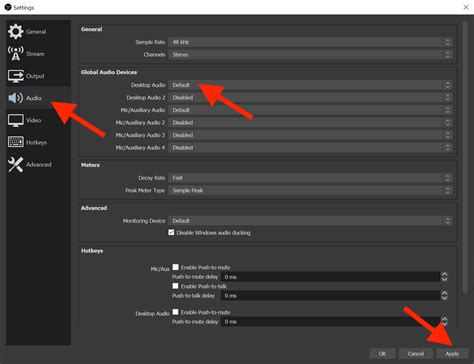Adjust Mic/Aux Push-to-mute delay stepper arrows
This screenshot has height=364, width=474.
(444, 277)
